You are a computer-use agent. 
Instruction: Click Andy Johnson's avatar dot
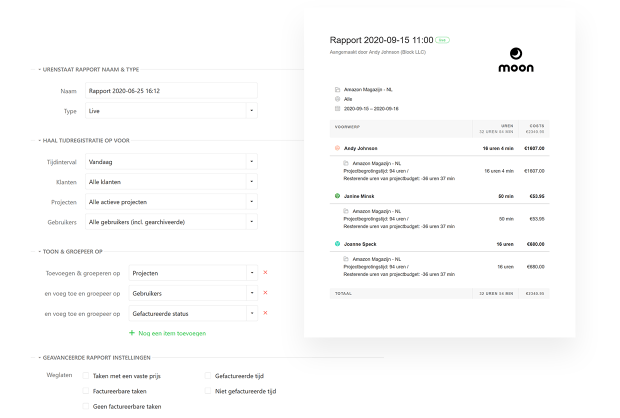[337, 148]
